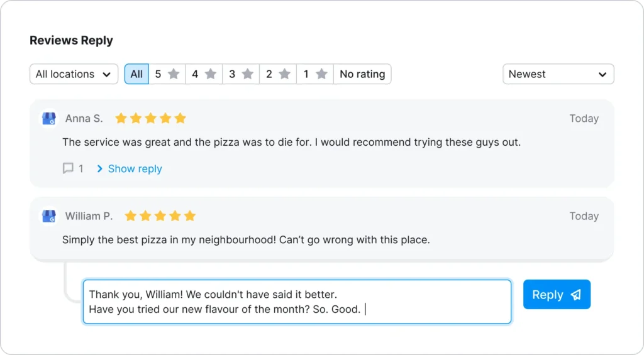Click Google Business icon beside William P.
The height and width of the screenshot is (355, 644).
pyautogui.click(x=48, y=216)
